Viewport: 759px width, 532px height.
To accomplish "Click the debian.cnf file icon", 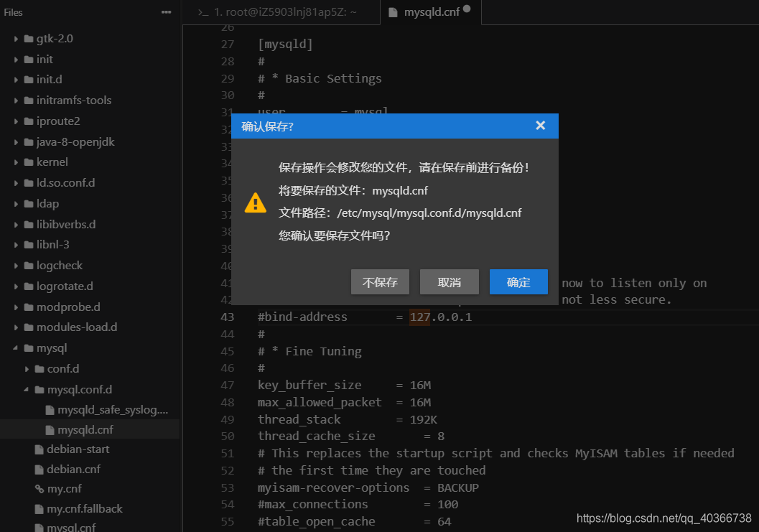I will pos(39,470).
